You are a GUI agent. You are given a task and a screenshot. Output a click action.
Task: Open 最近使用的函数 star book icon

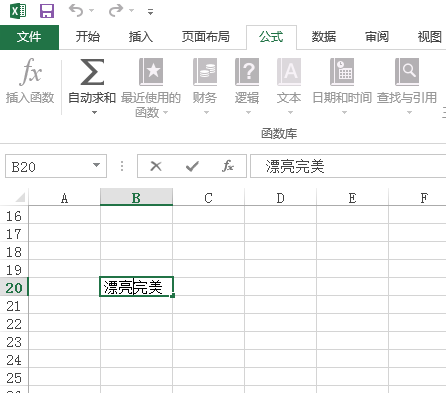point(151,72)
